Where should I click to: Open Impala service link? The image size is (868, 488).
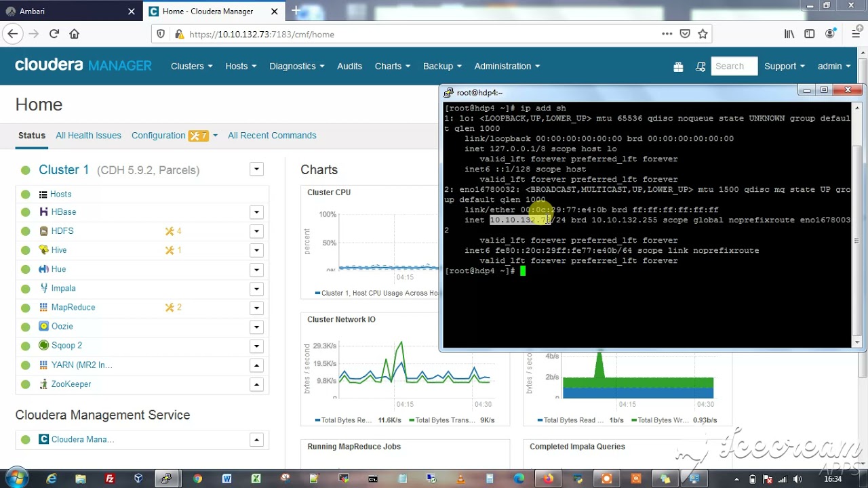tap(63, 288)
